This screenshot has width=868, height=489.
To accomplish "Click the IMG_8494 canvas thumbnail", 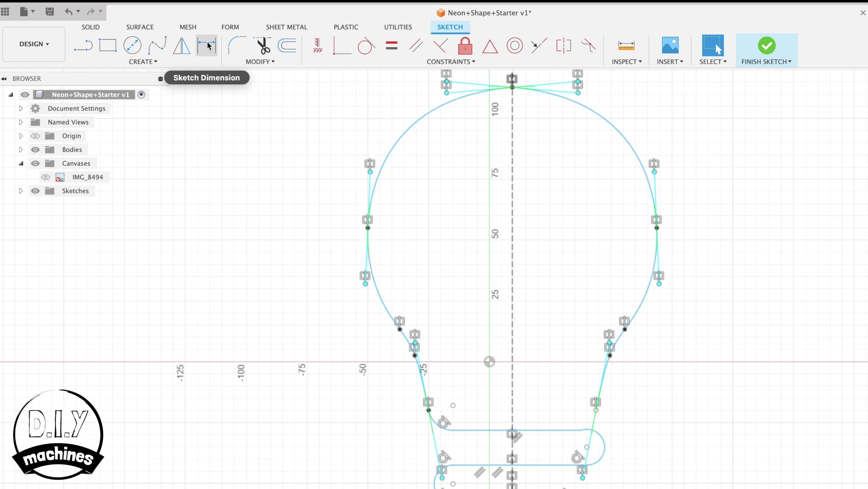I will [x=60, y=177].
